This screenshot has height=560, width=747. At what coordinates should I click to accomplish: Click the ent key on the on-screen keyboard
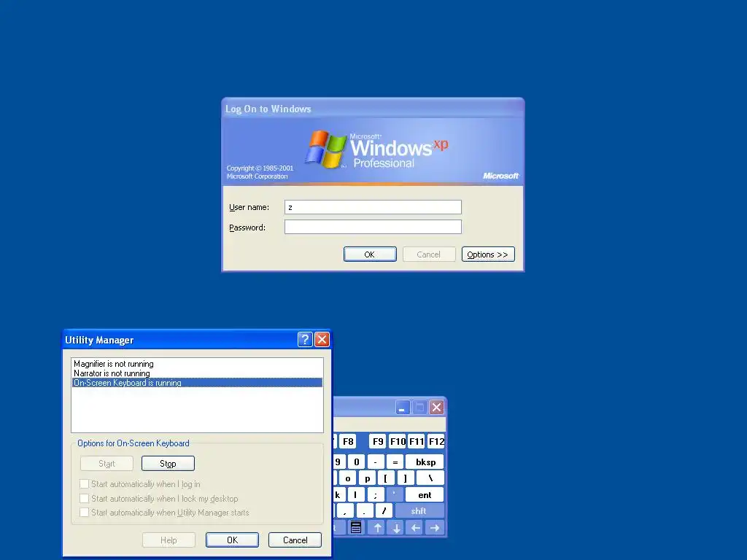pos(425,495)
